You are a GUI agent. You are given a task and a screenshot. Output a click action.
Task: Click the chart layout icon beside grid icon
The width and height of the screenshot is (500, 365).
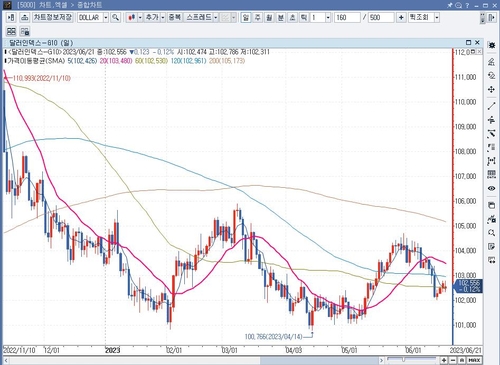[25, 31]
